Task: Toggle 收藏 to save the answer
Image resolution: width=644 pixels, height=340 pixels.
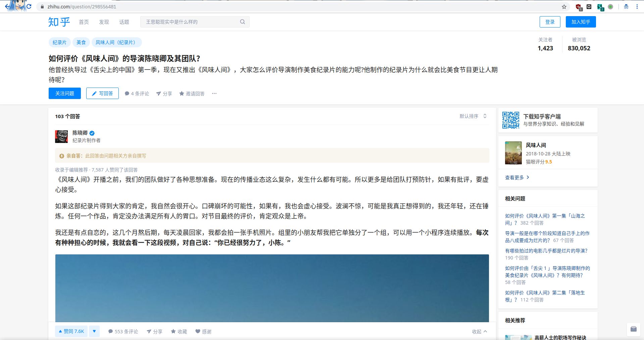Action: [x=179, y=332]
